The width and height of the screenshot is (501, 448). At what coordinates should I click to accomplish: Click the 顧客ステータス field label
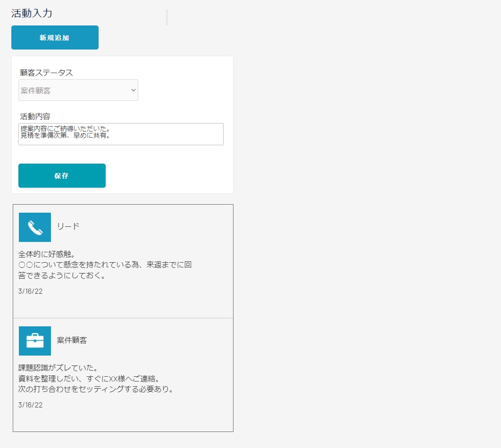point(46,73)
